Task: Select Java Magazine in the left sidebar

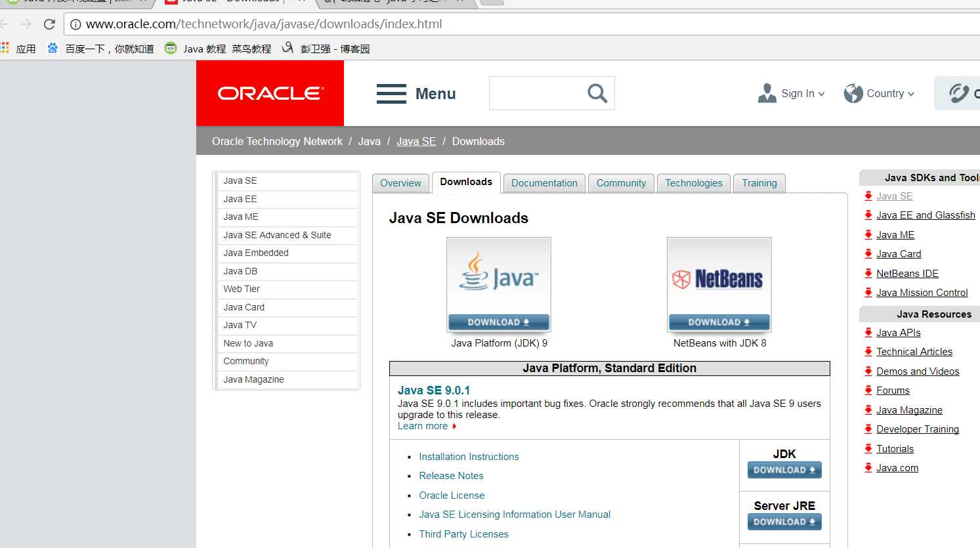Action: 288,379
